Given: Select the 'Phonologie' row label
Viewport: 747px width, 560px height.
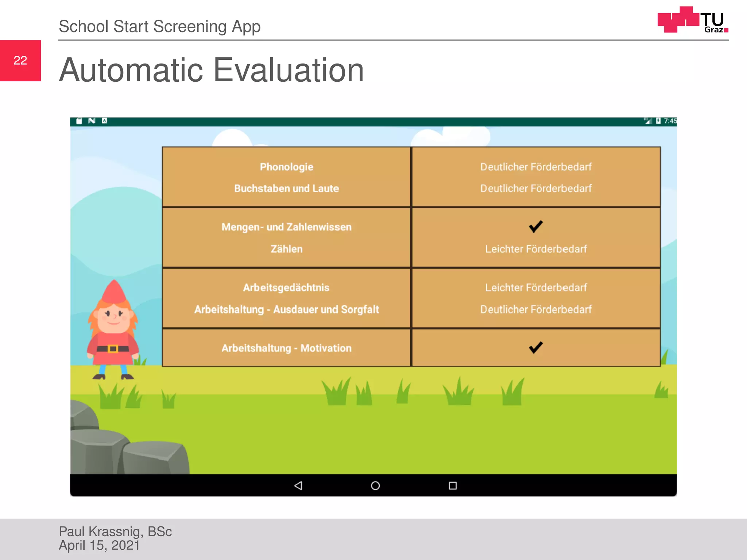Looking at the screenshot, I should tap(286, 167).
